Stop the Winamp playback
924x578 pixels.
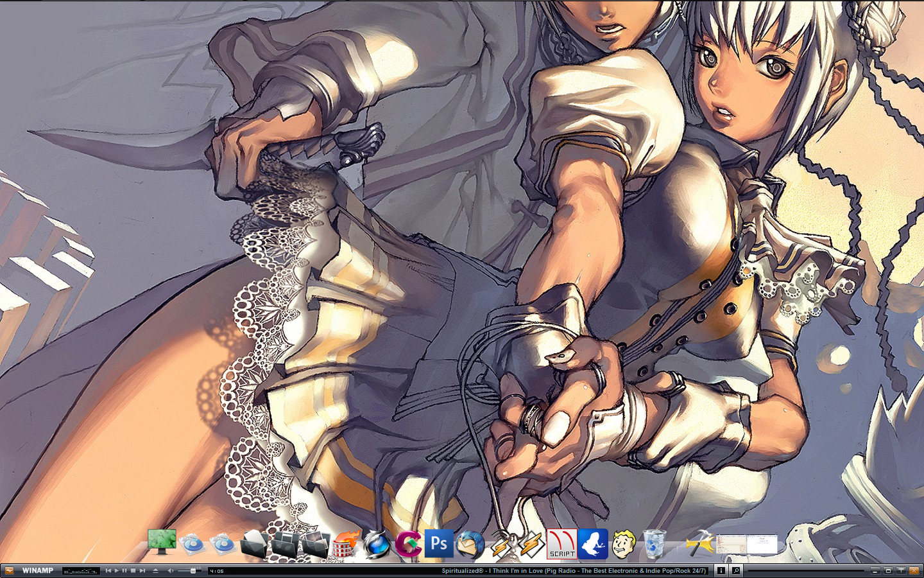133,570
